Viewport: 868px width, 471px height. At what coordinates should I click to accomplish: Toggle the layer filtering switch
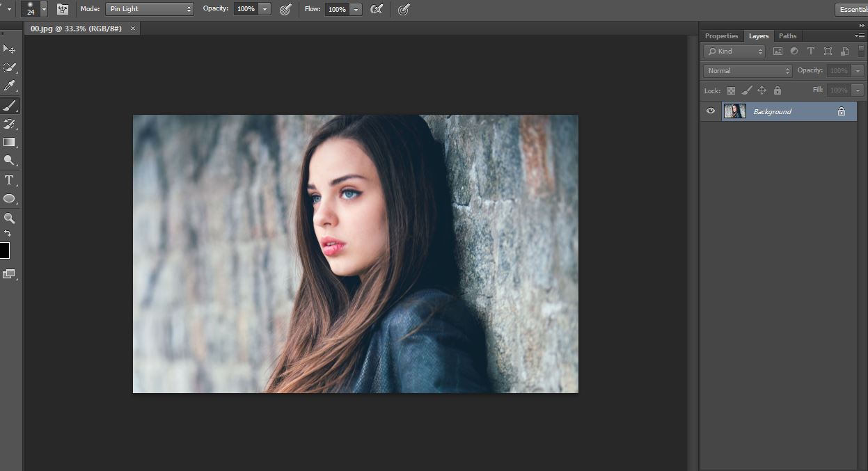click(x=861, y=51)
